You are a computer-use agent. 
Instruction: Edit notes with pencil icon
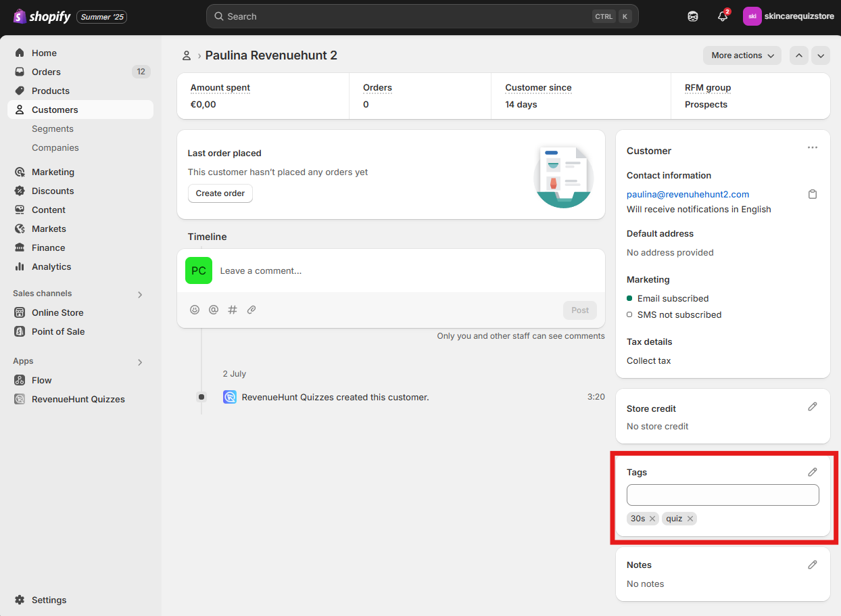[813, 565]
